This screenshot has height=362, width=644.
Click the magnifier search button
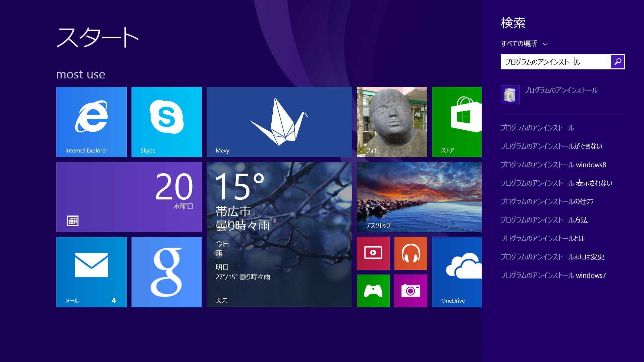tap(618, 62)
